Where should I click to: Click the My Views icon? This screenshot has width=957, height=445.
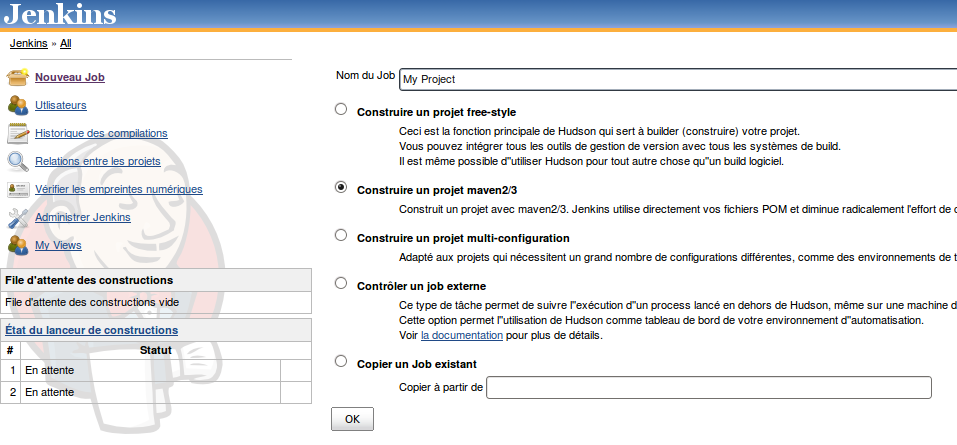click(18, 245)
